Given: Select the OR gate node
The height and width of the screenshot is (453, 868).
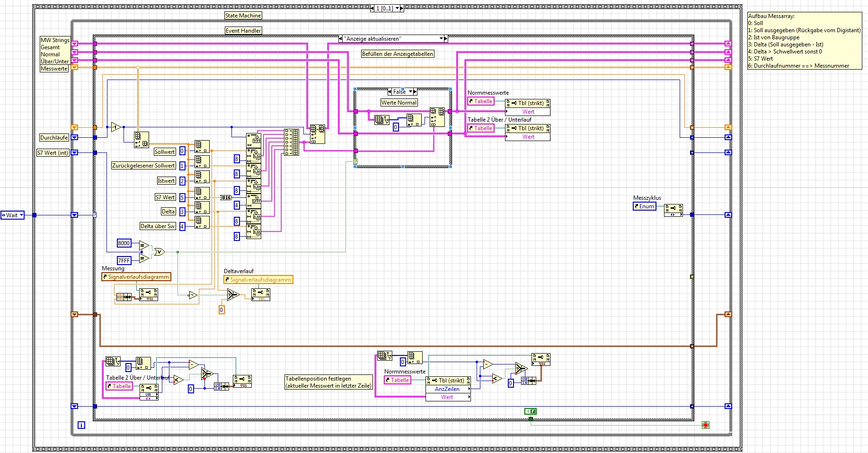Looking at the screenshot, I should 159,252.
